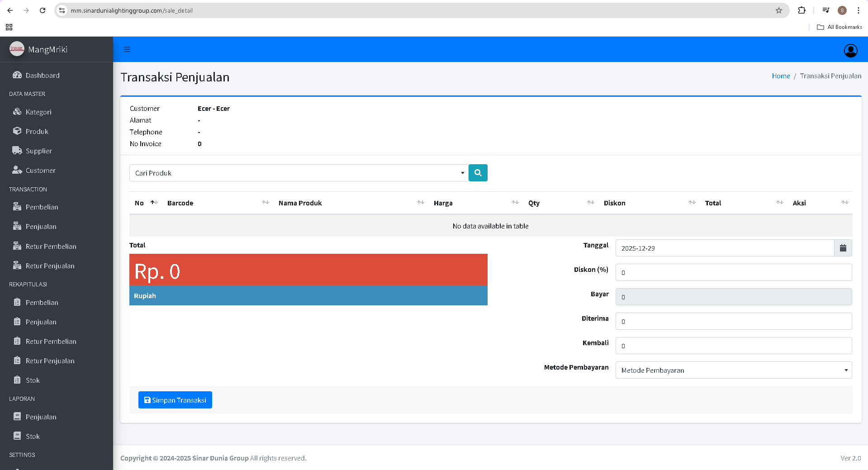Open the browser extensions puzzle icon
This screenshot has height=470, width=868.
click(x=802, y=10)
